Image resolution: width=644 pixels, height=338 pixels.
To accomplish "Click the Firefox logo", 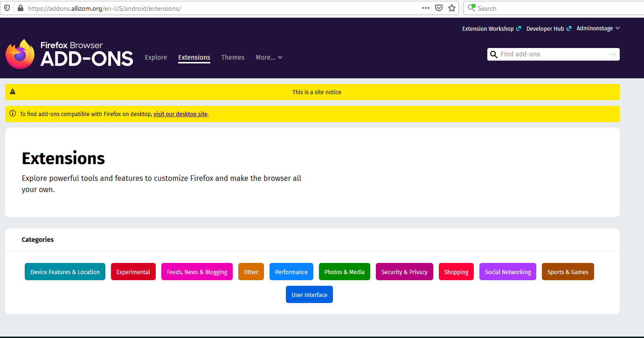I will (x=20, y=54).
